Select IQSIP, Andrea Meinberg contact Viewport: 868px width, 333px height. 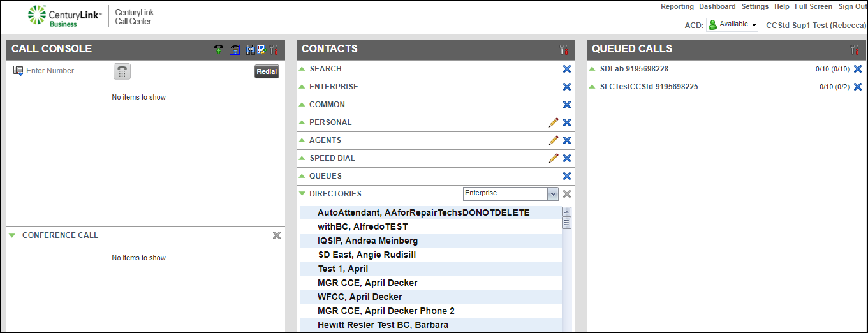430,241
